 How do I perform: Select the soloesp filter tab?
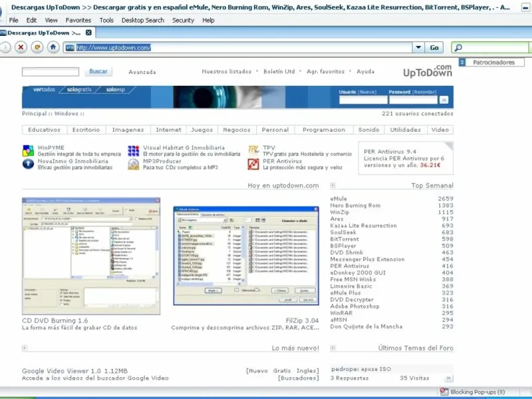[x=115, y=90]
